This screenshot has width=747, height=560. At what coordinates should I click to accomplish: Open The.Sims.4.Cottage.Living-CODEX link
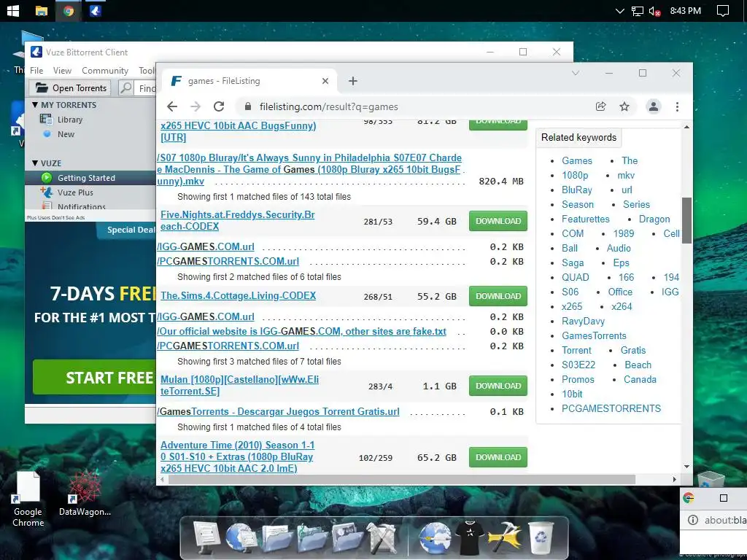click(239, 296)
